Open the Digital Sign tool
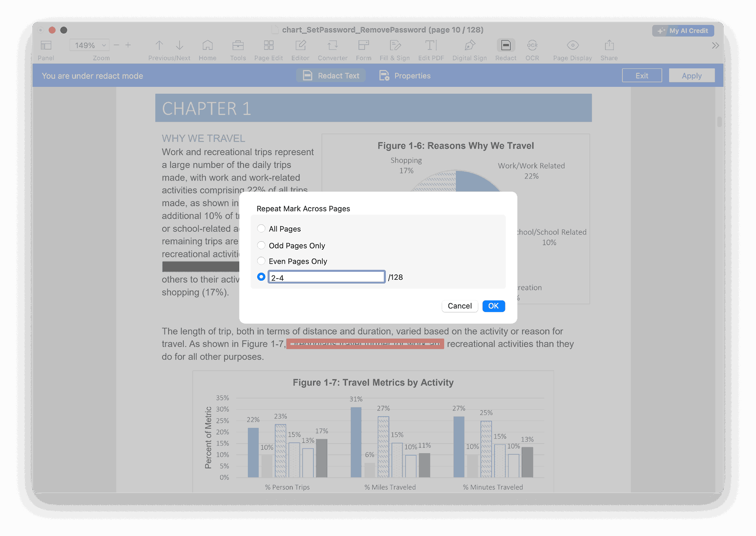Viewport: 756px width, 536px height. pos(470,45)
